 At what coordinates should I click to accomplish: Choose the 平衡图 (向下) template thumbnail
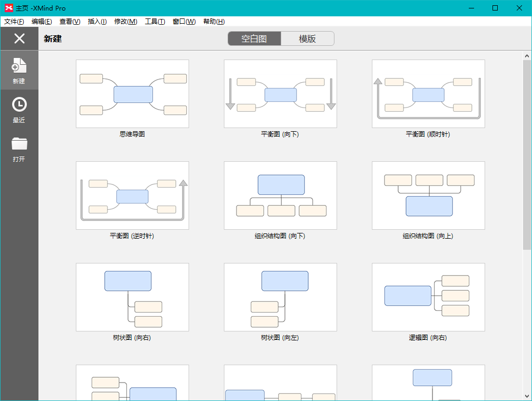tap(280, 94)
